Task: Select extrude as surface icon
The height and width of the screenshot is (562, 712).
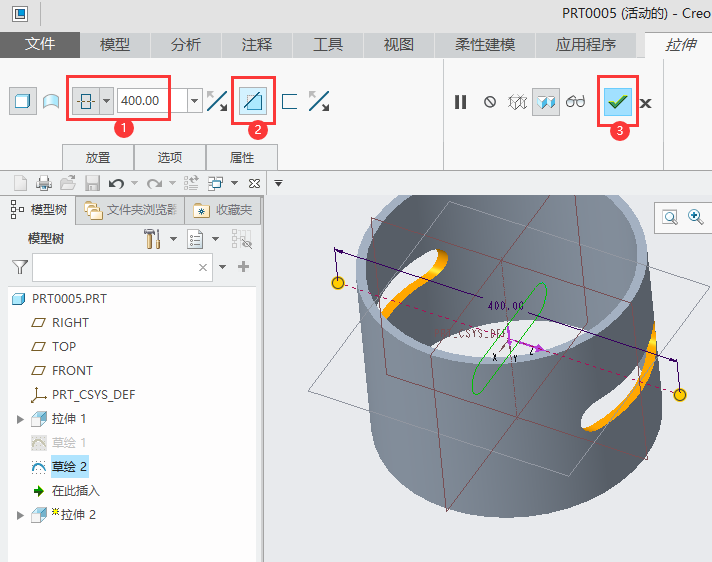Action: pos(50,101)
